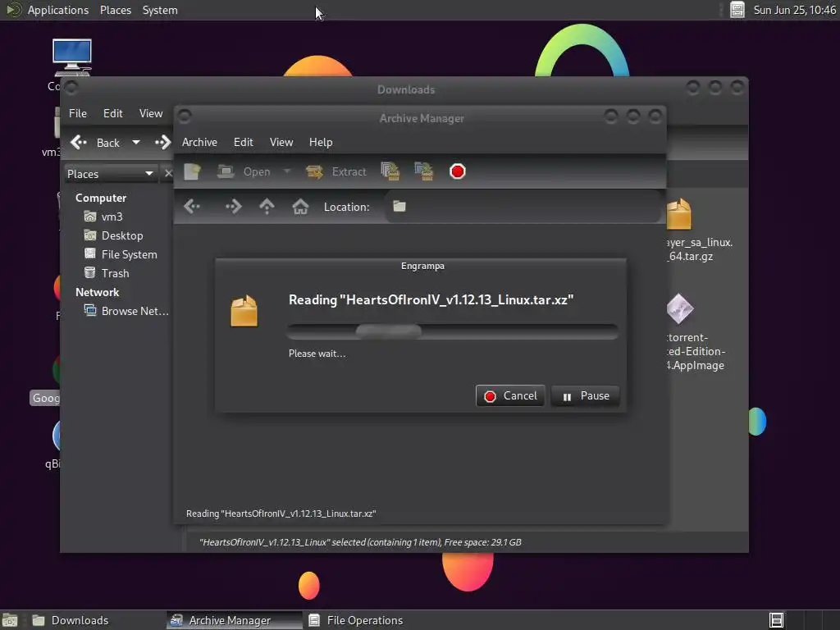Click the Computer heading in the Places sidebar
The height and width of the screenshot is (630, 840).
(x=101, y=198)
